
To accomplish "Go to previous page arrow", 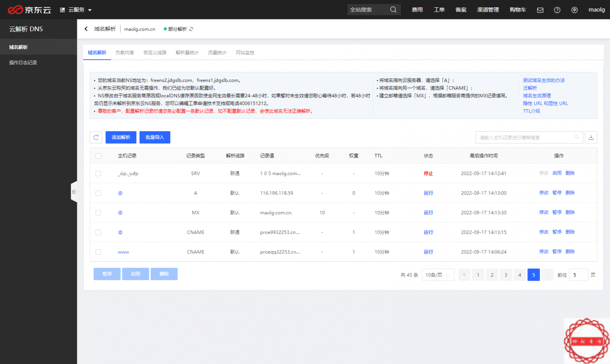I will 464,275.
